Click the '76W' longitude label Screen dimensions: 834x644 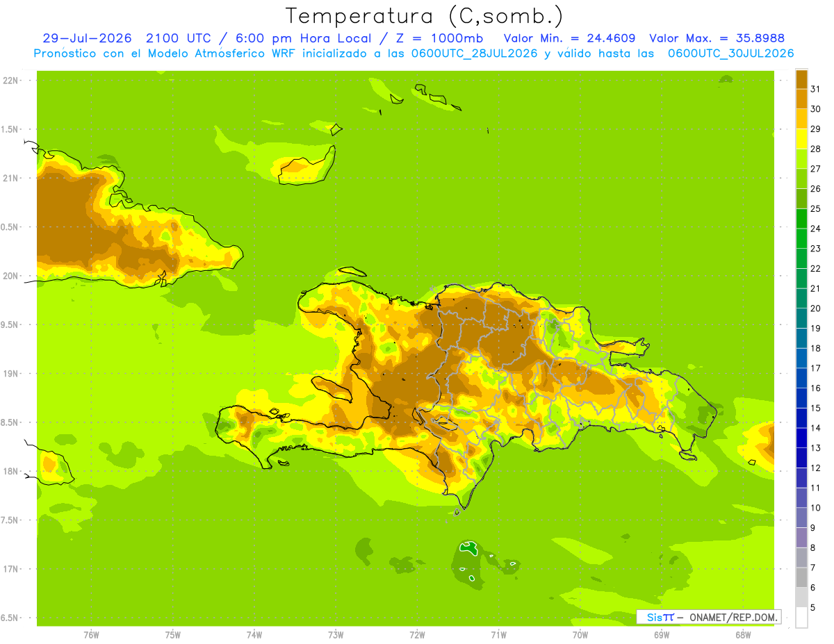pyautogui.click(x=91, y=634)
